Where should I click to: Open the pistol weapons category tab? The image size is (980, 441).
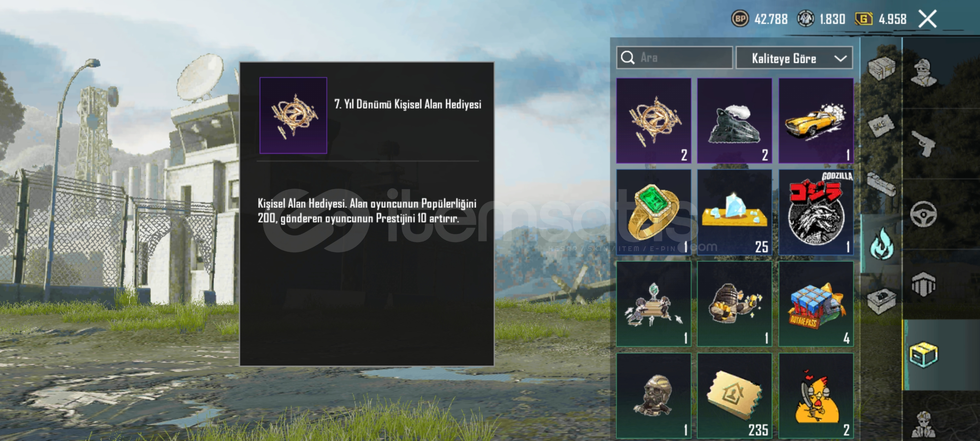coord(923,143)
